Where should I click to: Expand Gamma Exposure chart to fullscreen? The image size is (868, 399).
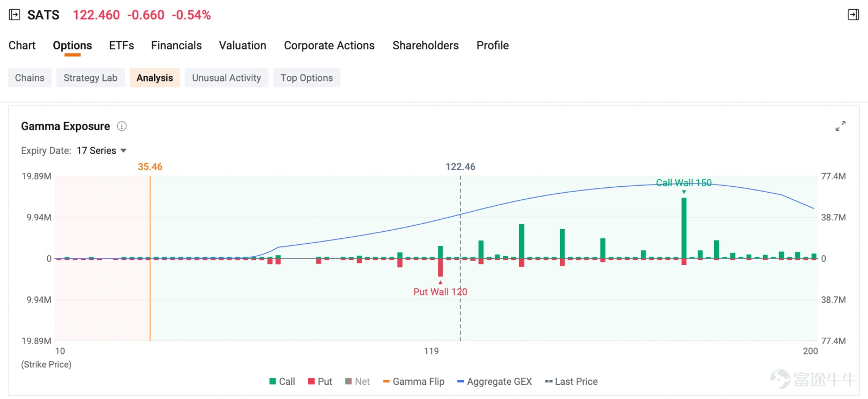(x=840, y=126)
